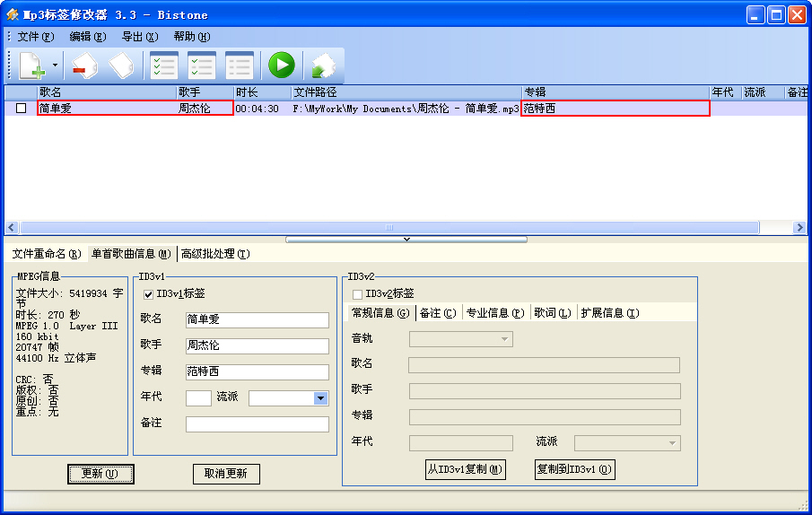812x515 pixels.
Task: Click the ID3v1 备注 input field
Action: tap(257, 424)
